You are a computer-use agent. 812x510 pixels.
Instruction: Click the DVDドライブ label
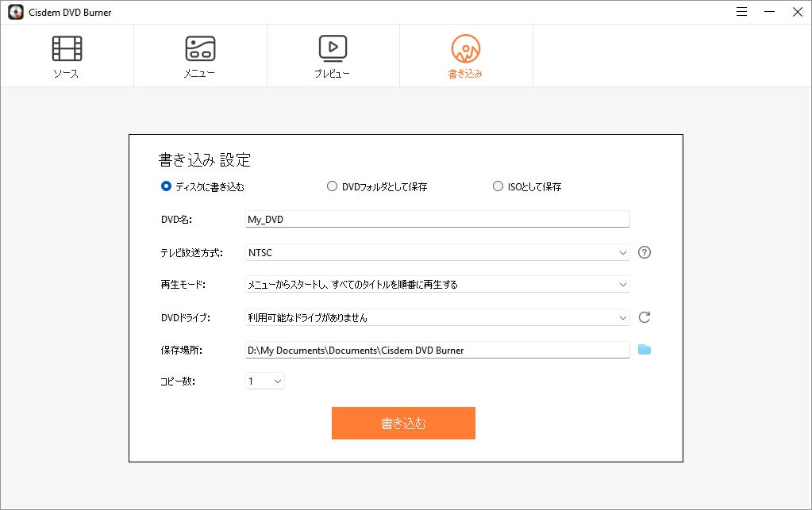coord(186,317)
